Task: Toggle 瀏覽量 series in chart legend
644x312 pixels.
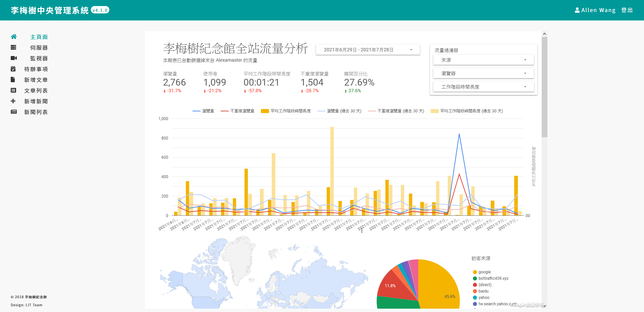Action: pyautogui.click(x=203, y=111)
